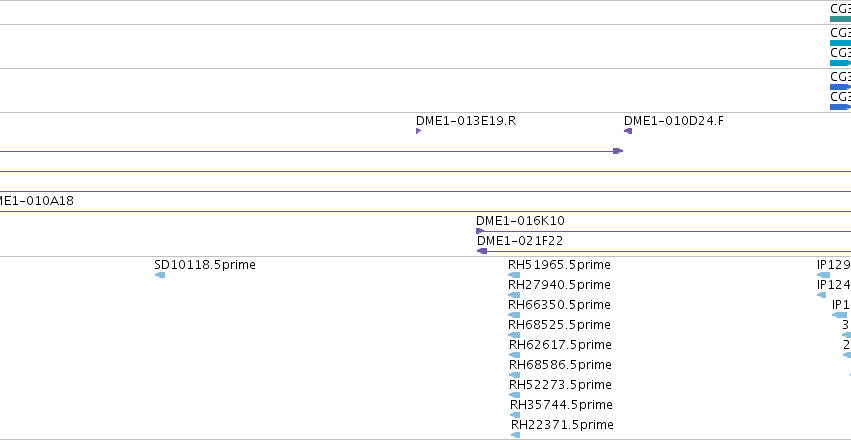Select the RH68586.5prime feature label
851x440 pixels.
[560, 365]
